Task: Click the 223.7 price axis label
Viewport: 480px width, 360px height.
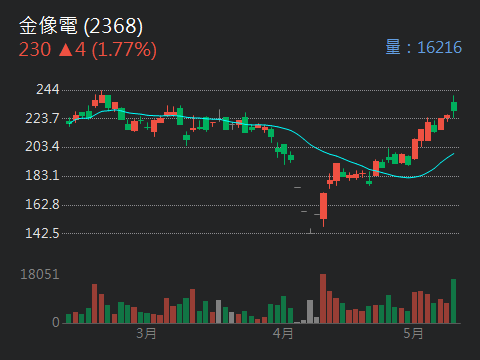Action: pyautogui.click(x=42, y=118)
